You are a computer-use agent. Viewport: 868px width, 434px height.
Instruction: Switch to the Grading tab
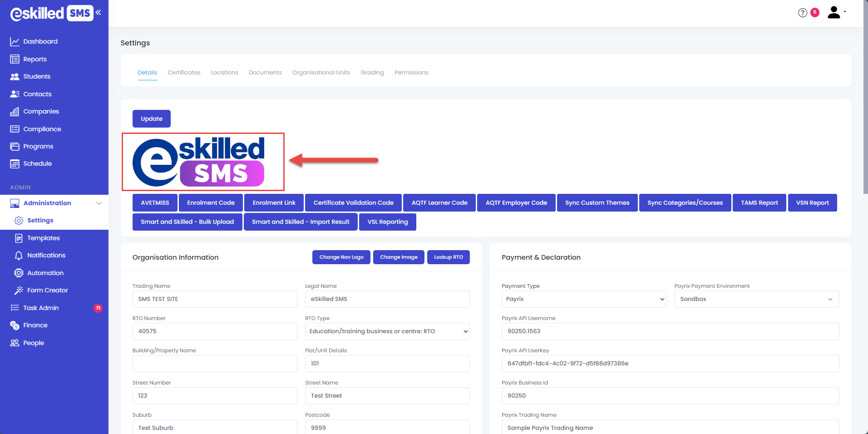click(x=372, y=73)
